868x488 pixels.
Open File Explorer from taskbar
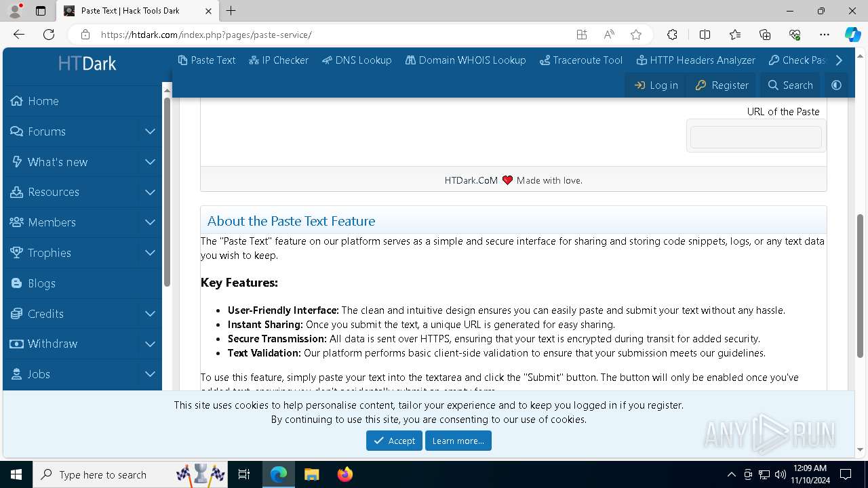[311, 474]
